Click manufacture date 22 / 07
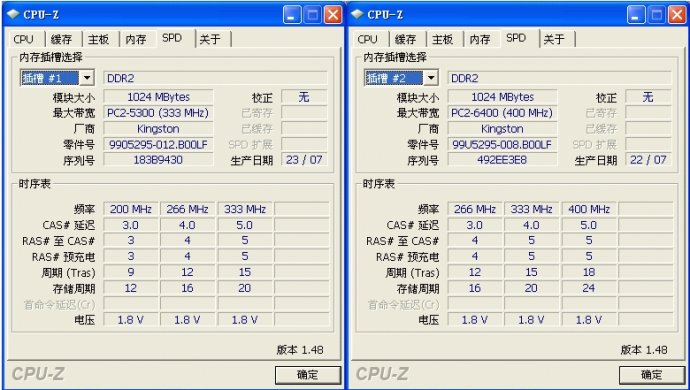Image resolution: width=690 pixels, height=390 pixels. [648, 160]
